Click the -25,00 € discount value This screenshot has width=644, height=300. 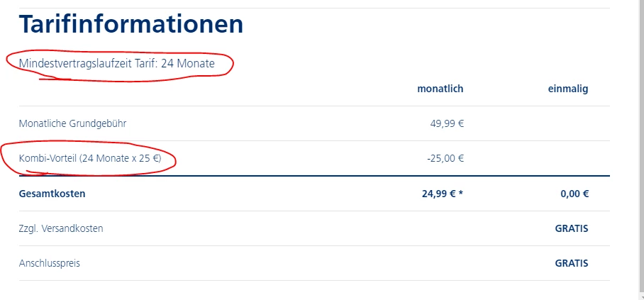445,158
